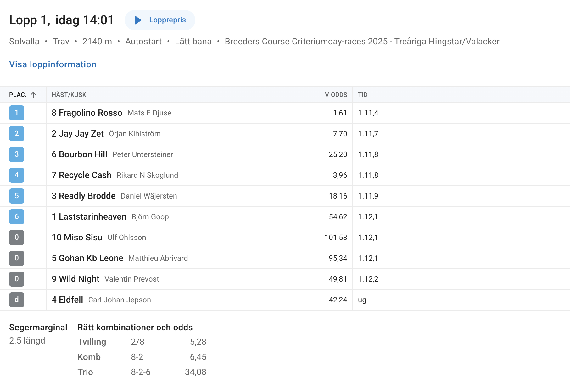
Task: Open horse 8 Fragolino Rosso
Action: tap(87, 113)
